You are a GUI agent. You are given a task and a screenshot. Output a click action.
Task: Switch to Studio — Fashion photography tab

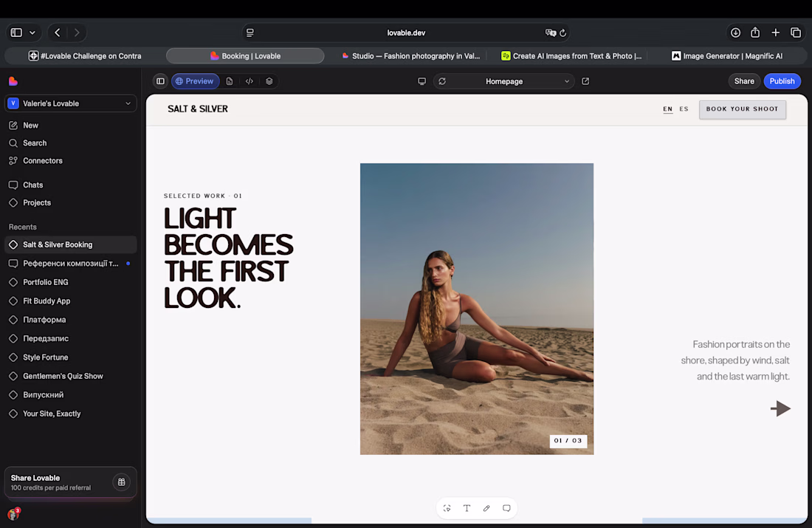410,56
